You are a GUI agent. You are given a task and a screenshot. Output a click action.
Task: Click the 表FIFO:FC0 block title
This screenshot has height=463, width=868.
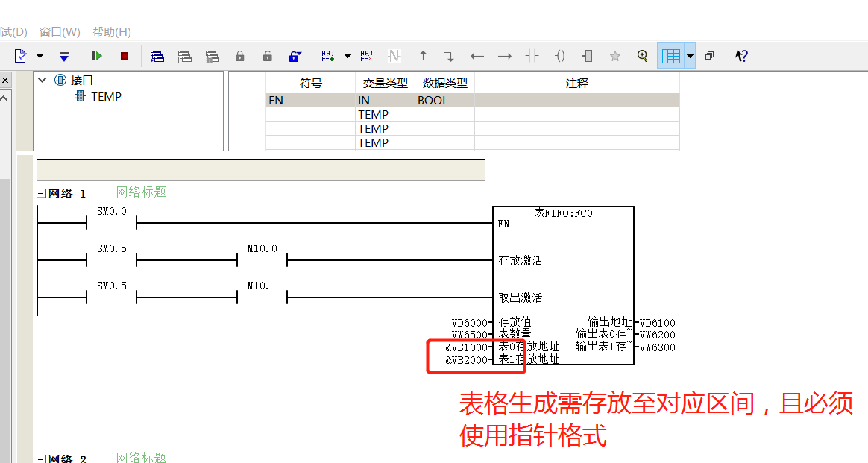pos(563,213)
